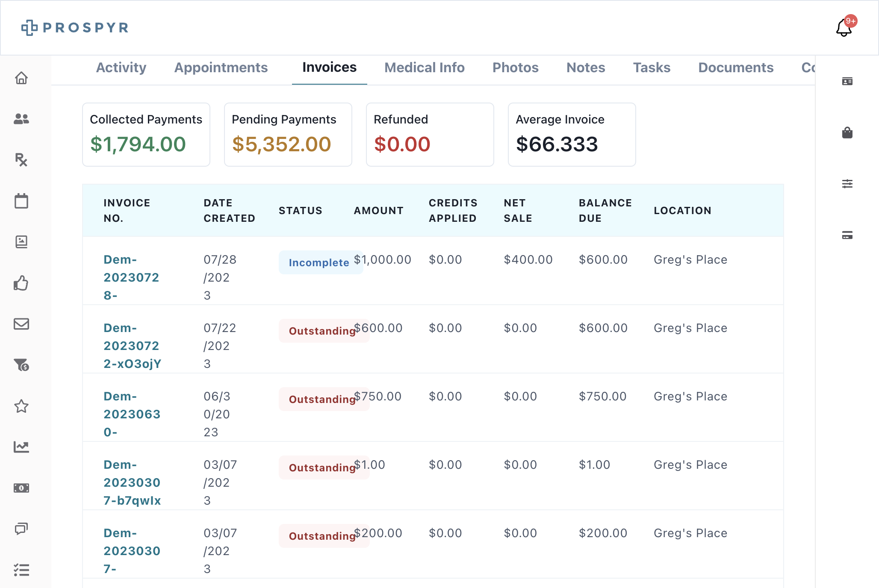
Task: Click the $400.00 net sale value
Action: pos(528,260)
